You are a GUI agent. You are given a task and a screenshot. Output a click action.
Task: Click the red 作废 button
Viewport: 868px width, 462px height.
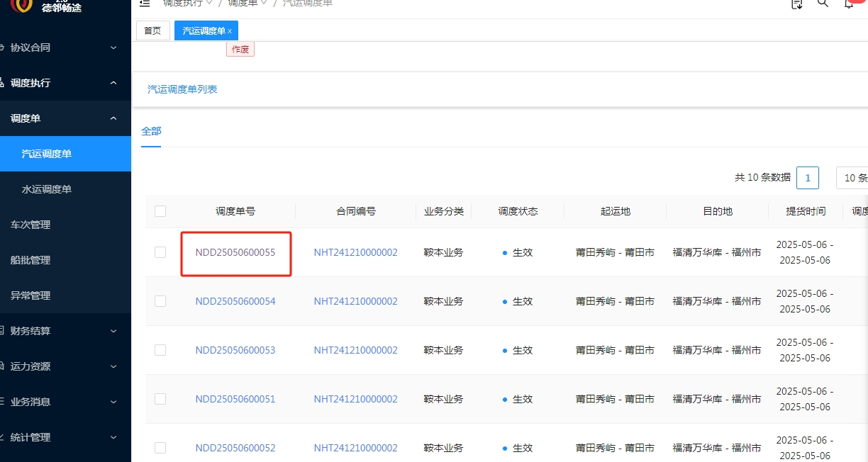(240, 49)
